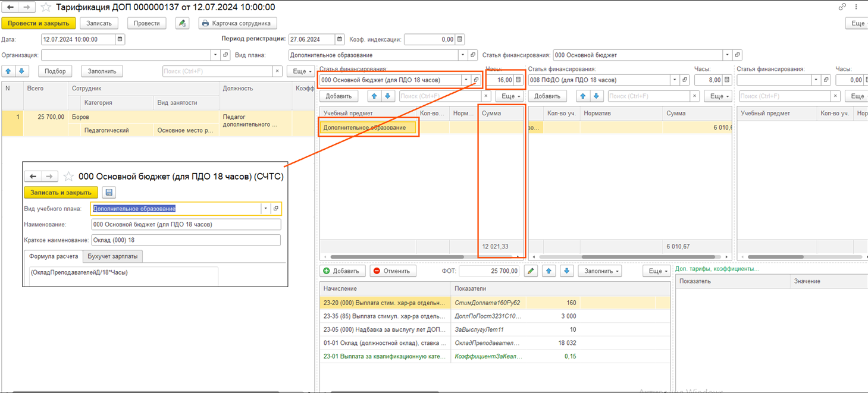Move employee row down with blue arrow
Viewport: 868px width, 393px height.
pos(21,71)
